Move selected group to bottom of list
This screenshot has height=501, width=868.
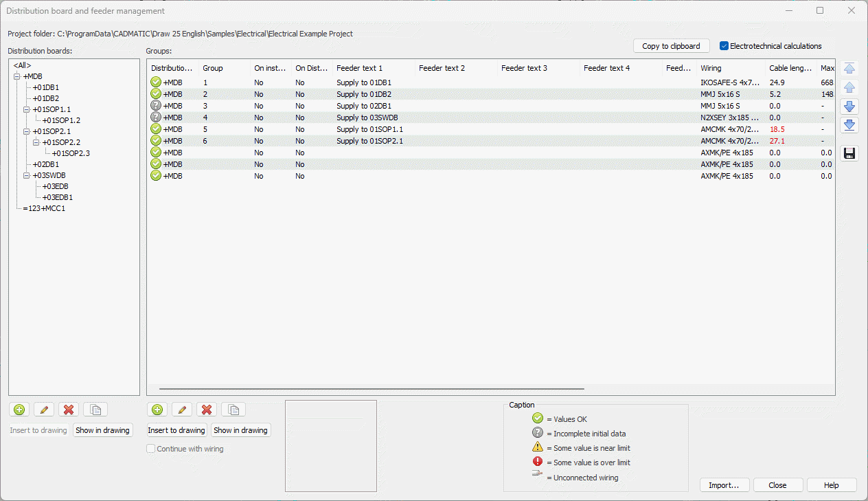pyautogui.click(x=849, y=125)
